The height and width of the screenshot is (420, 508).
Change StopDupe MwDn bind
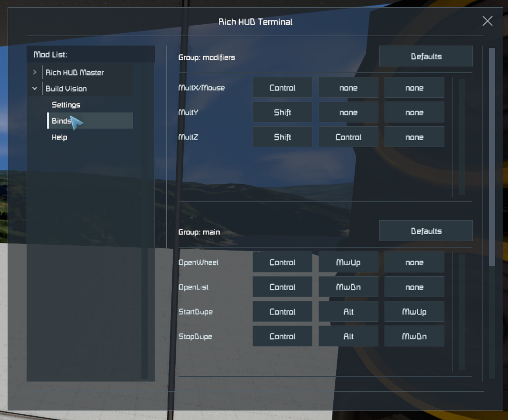pyautogui.click(x=414, y=336)
